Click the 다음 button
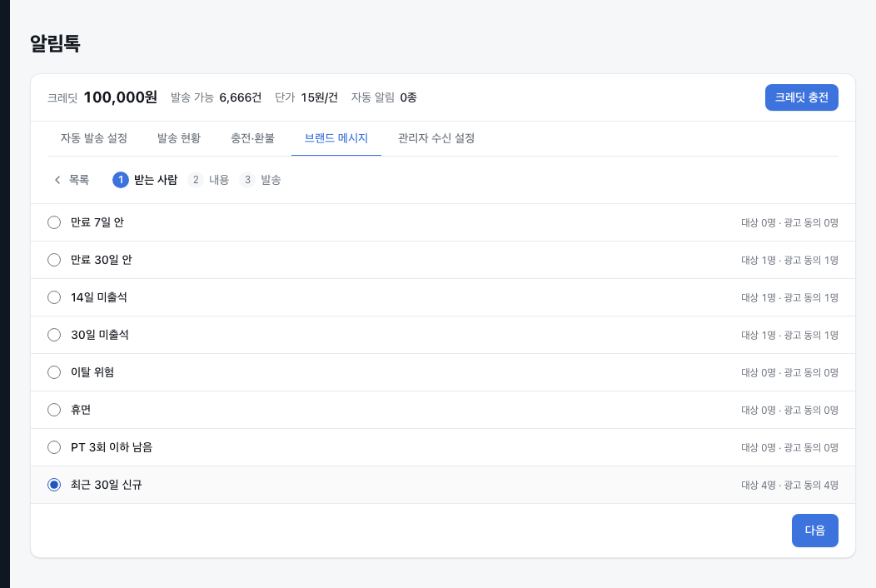 (x=814, y=531)
